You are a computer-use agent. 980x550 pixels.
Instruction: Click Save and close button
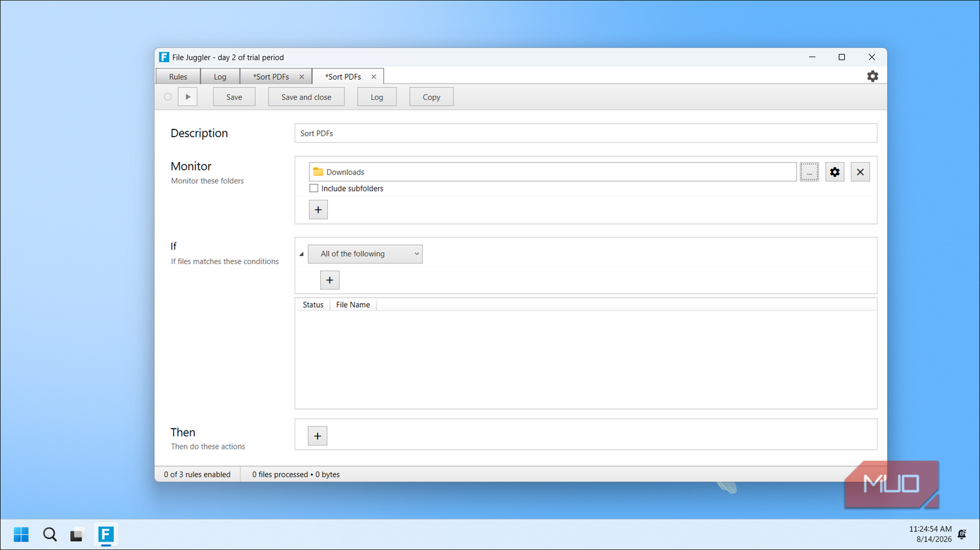coord(306,97)
